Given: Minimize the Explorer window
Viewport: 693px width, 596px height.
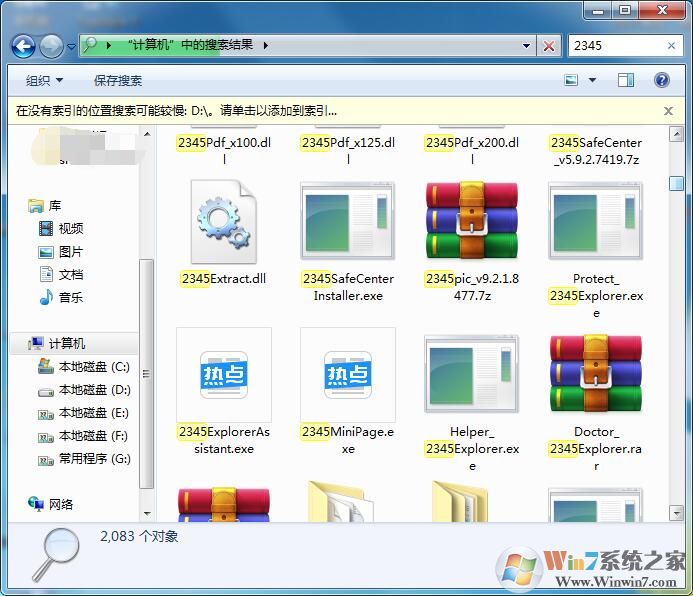Looking at the screenshot, I should [598, 10].
